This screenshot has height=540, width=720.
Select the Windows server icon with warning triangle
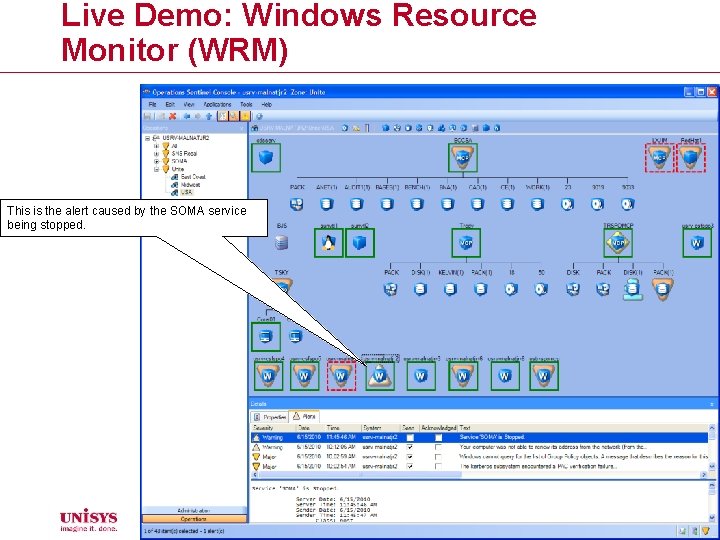coord(380,376)
